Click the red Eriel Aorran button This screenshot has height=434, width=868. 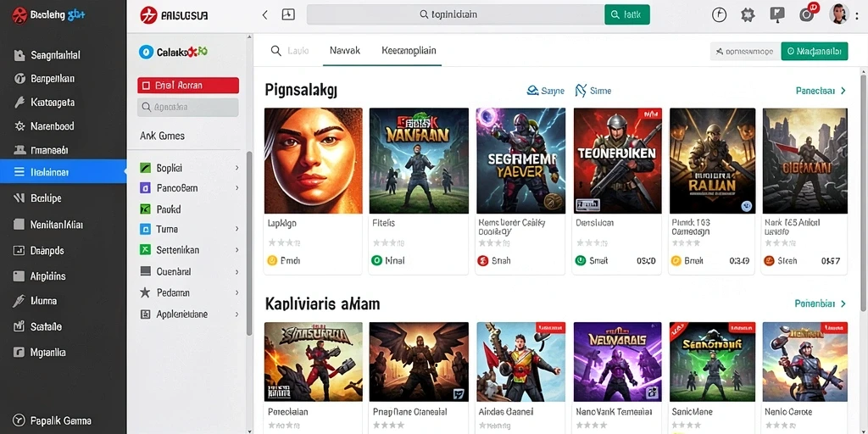coord(188,86)
